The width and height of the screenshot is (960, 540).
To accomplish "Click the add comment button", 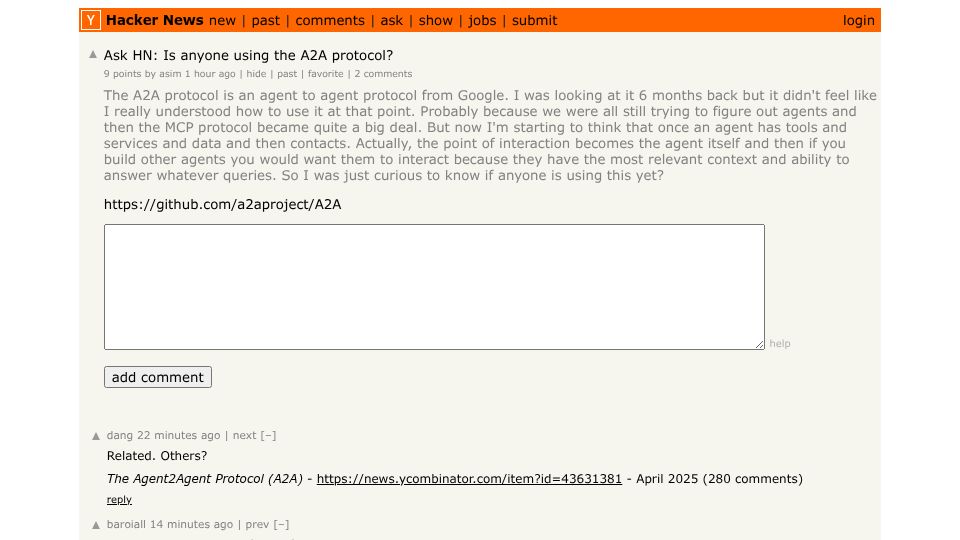I will (x=158, y=377).
